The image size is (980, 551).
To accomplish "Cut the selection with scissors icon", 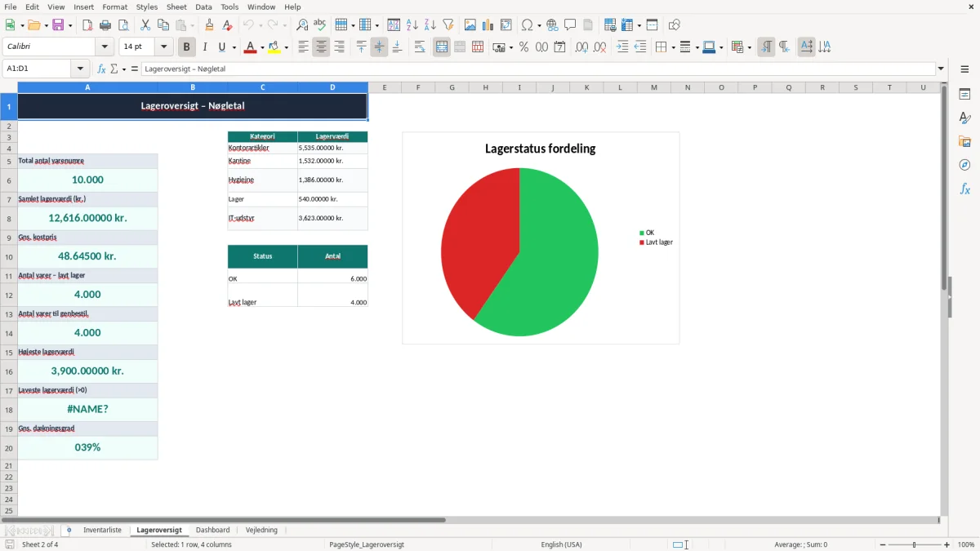I will tap(145, 25).
